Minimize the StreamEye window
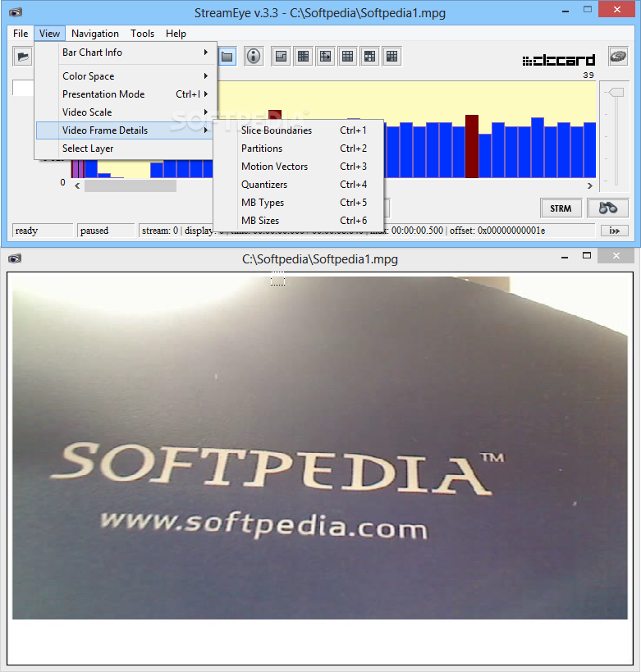The width and height of the screenshot is (641, 672). coord(565,11)
